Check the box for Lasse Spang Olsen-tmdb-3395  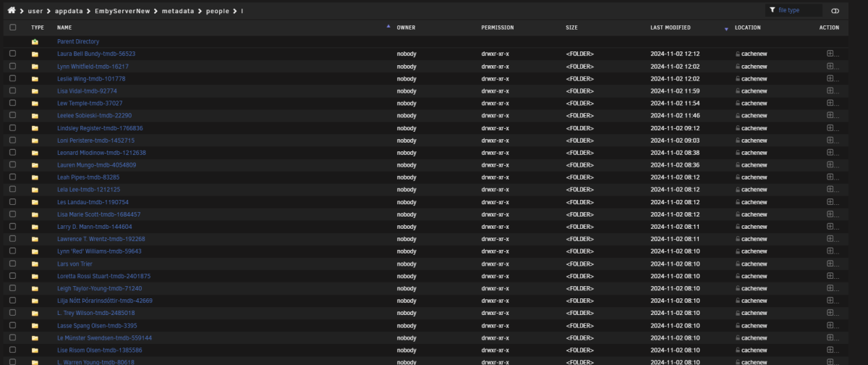click(12, 325)
